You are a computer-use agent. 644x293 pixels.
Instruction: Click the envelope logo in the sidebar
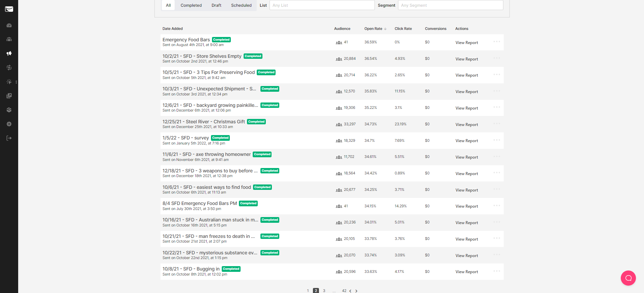[x=9, y=9]
